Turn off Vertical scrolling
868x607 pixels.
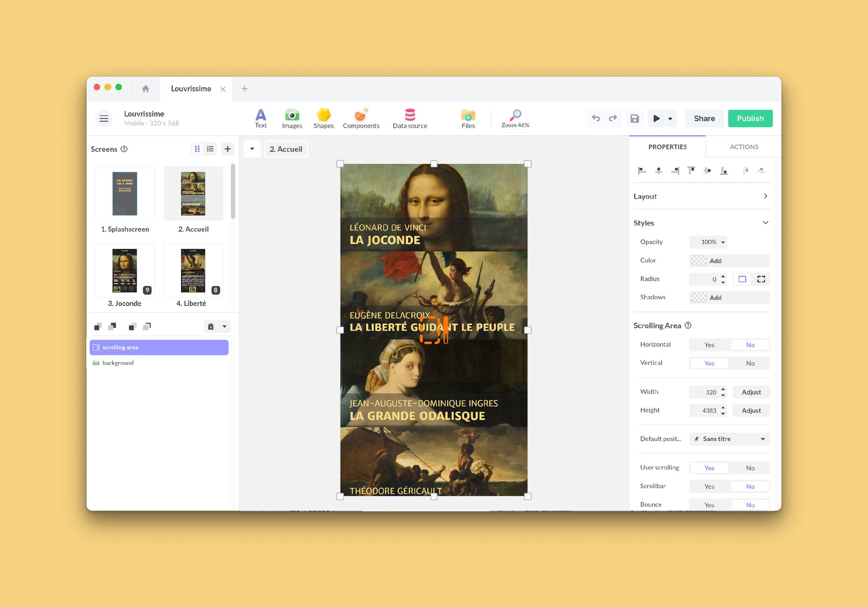[750, 363]
